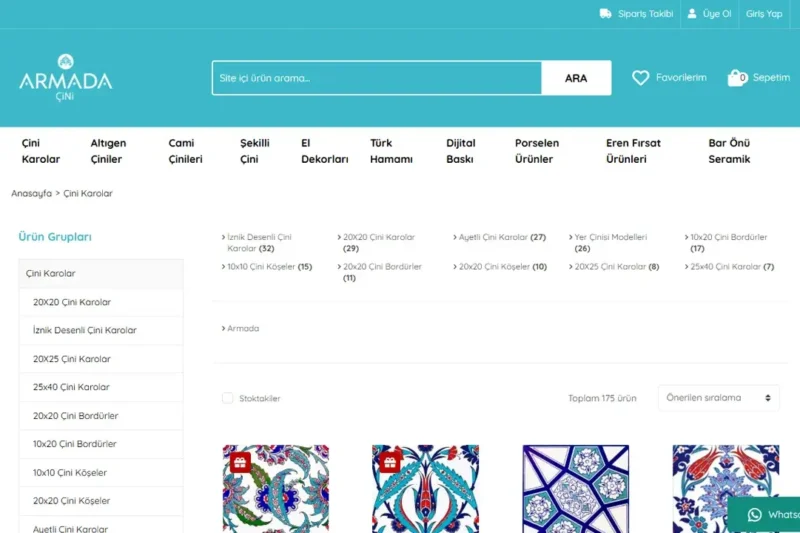Click inside the site product search field

point(377,78)
